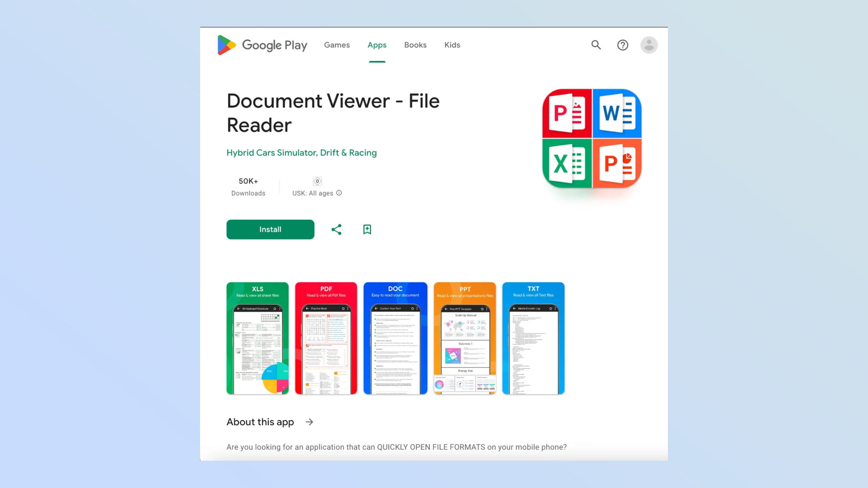Go to the Books tab
868x488 pixels.
(x=415, y=45)
